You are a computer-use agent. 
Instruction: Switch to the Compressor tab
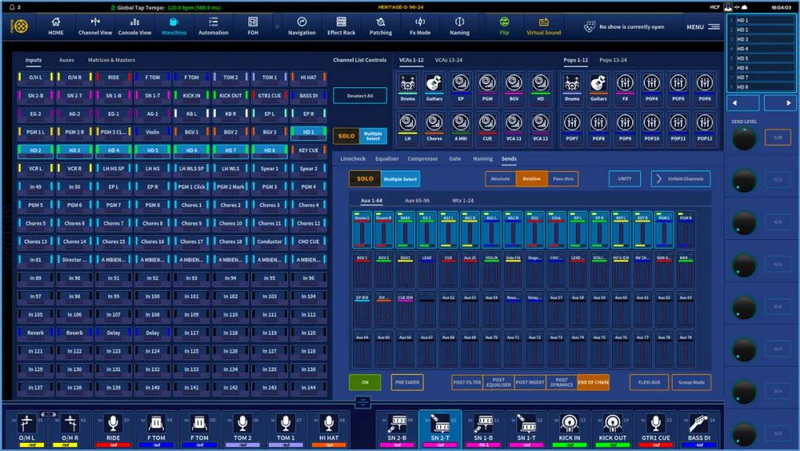click(x=422, y=158)
